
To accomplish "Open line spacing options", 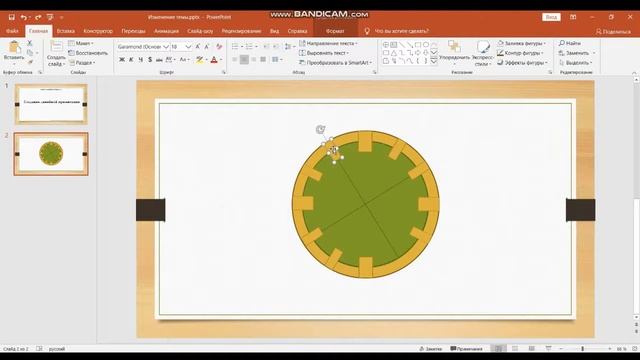I will [x=289, y=47].
